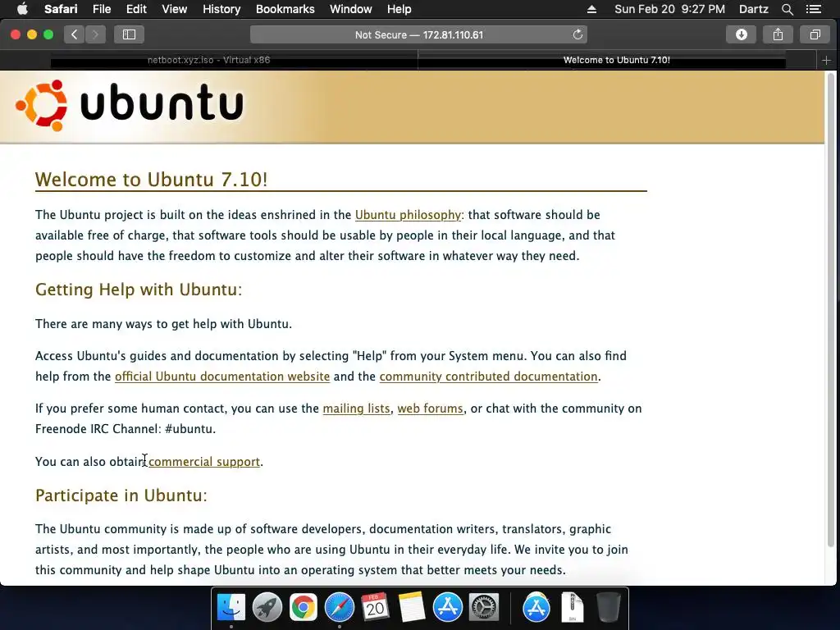Open App Store icon right of Dock divider
Image resolution: width=840 pixels, height=630 pixels.
click(536, 608)
